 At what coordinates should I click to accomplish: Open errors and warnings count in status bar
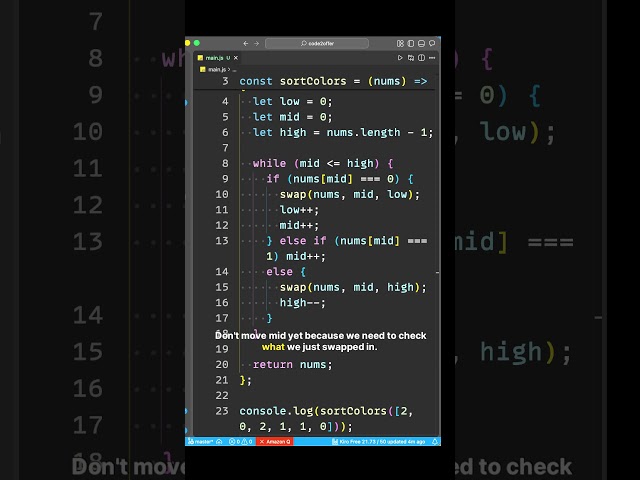point(241,442)
